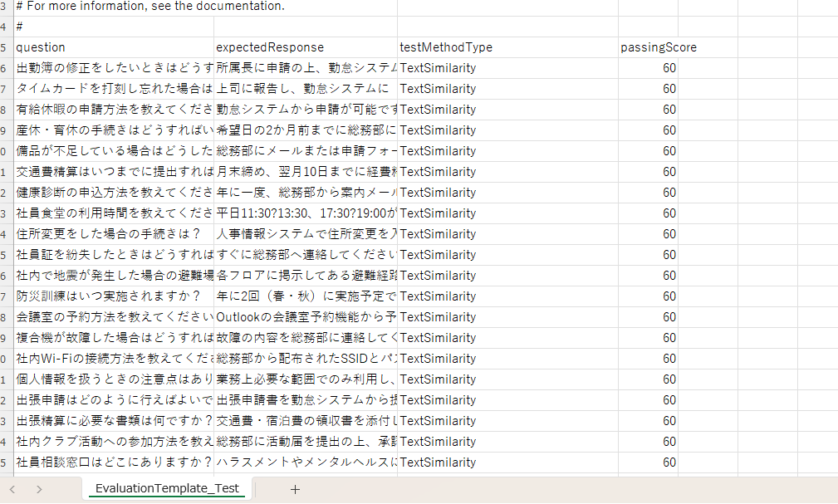Select response cell starting '上司に報告し'

(306, 89)
